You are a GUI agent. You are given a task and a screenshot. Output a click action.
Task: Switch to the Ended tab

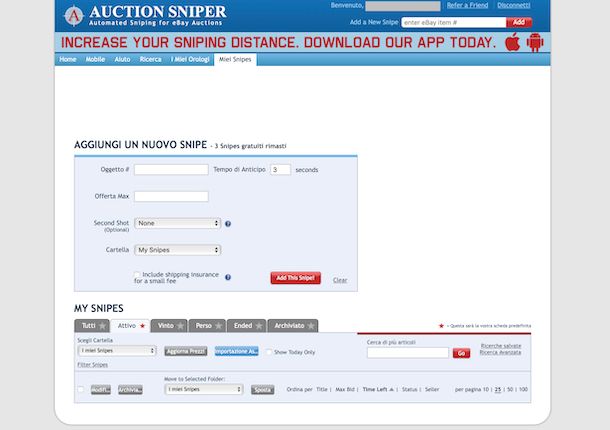tap(246, 326)
